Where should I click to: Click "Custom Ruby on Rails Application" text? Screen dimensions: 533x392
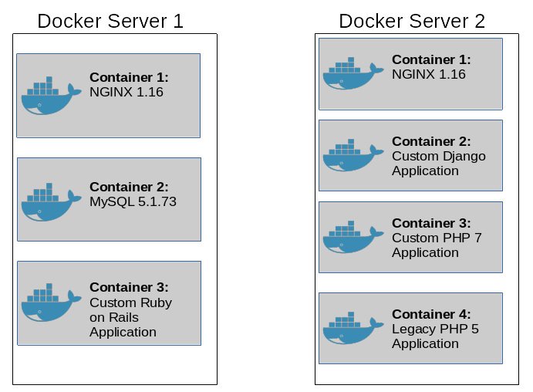pos(130,318)
